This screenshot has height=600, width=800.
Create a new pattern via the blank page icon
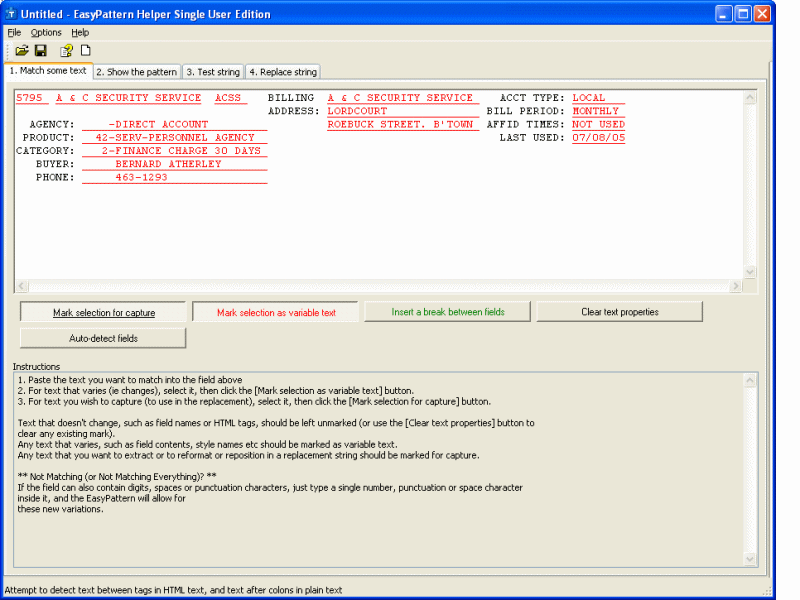[x=85, y=50]
